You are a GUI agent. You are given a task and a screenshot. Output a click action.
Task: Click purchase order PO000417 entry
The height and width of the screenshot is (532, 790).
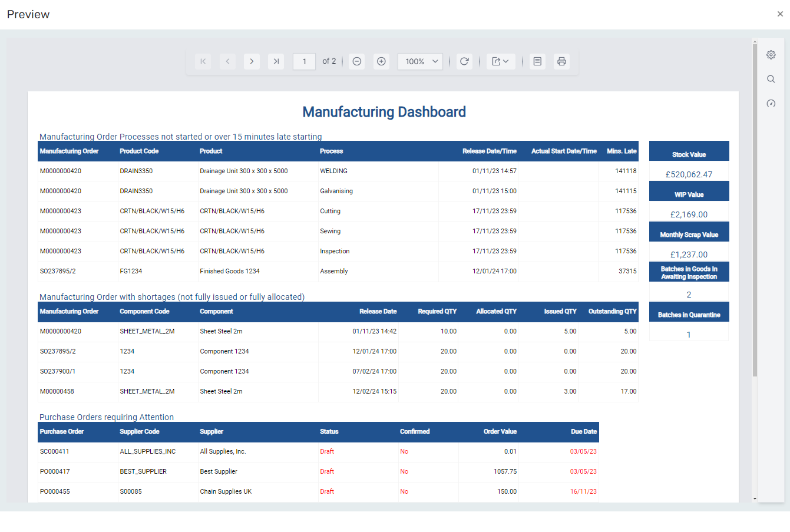point(55,471)
